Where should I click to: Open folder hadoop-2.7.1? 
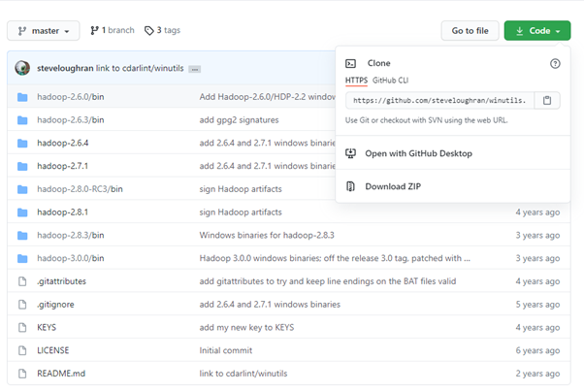click(x=62, y=166)
